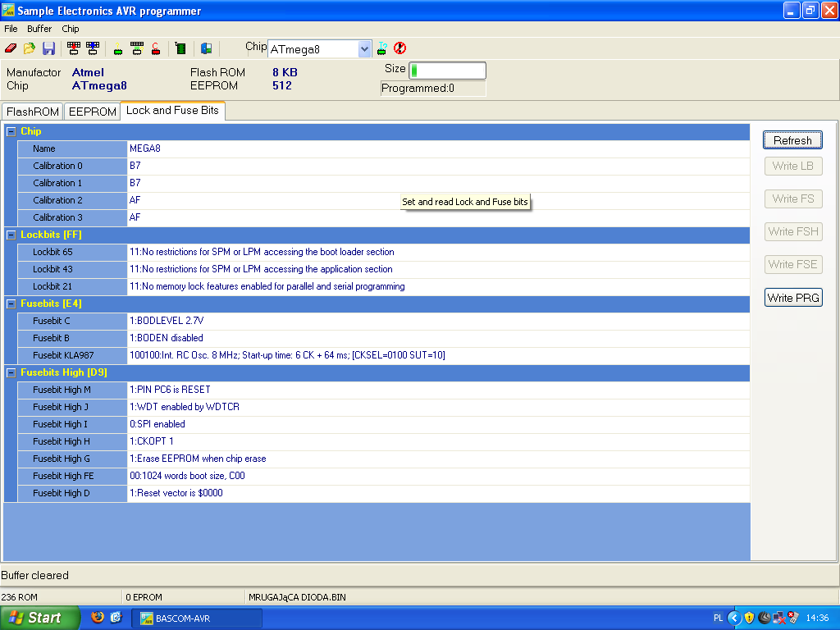Click the blue exit door icon

pyautogui.click(x=206, y=48)
